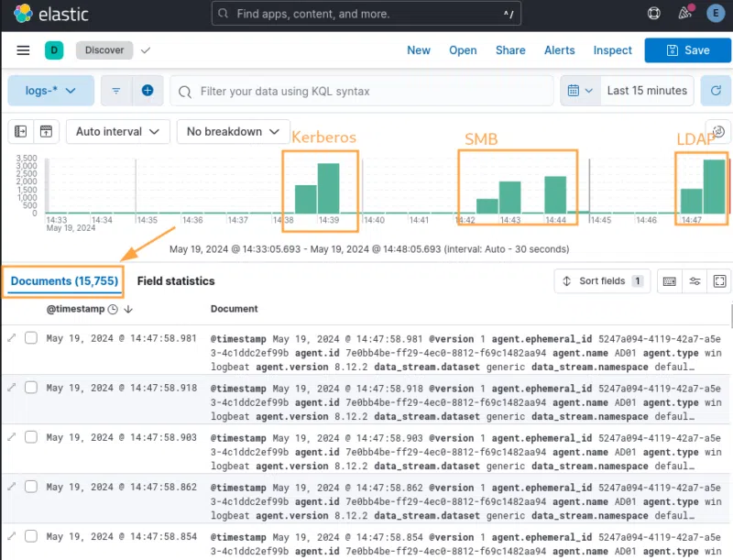Image resolution: width=733 pixels, height=560 pixels.
Task: Open the filter options icon beside logs-*
Action: (115, 91)
